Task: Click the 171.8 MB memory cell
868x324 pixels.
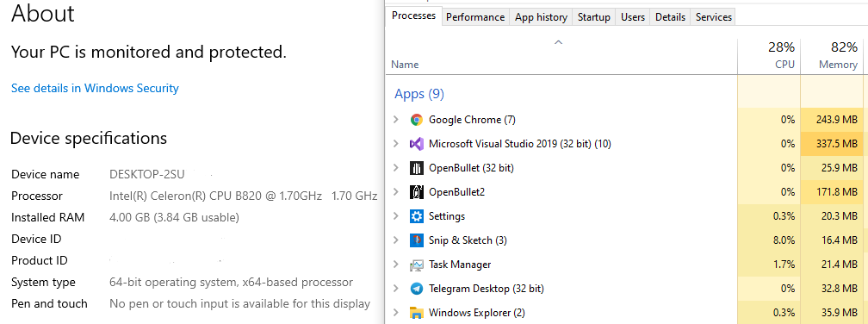Action: [x=832, y=192]
